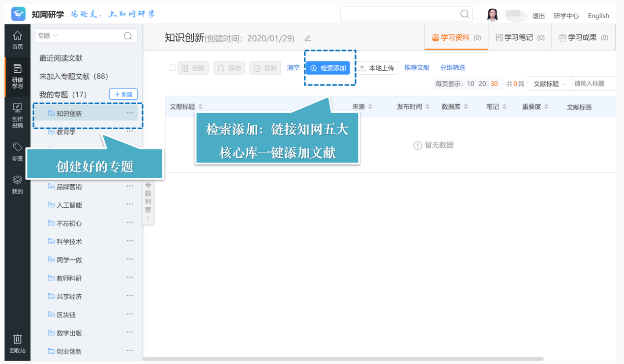The image size is (624, 364).
Task: Open the 文献标题 filter dropdown
Action: (x=550, y=84)
